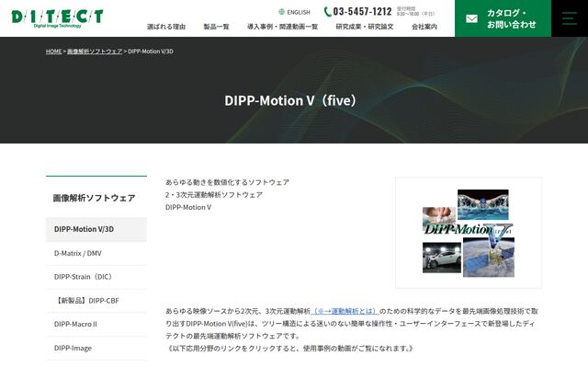The width and height of the screenshot is (588, 368).
Task: Click phone number 03-5457-1212
Action: [x=362, y=12]
